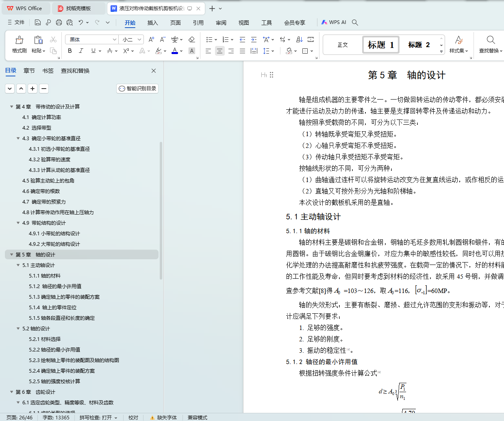Screen dimensions: 504x421
Task: Click the up-arrow icon in navigation pane
Action: (x=21, y=88)
